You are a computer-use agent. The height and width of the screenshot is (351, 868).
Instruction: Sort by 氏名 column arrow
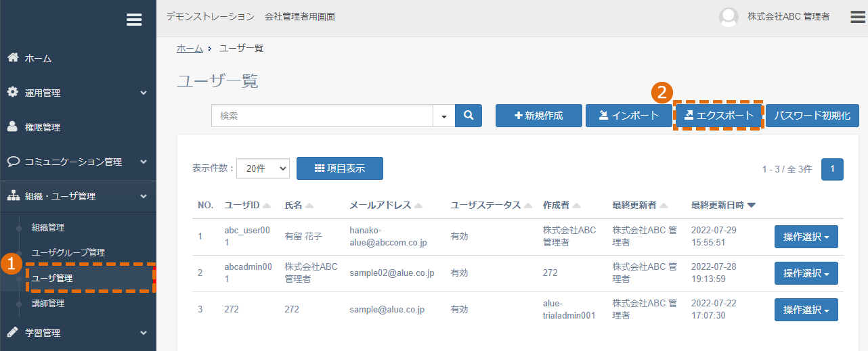[x=309, y=206]
